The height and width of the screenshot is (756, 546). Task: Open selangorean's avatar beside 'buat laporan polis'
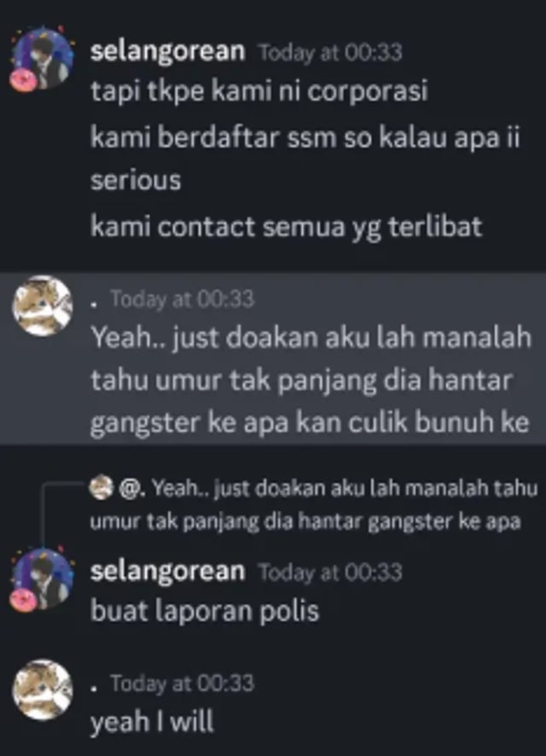42,579
